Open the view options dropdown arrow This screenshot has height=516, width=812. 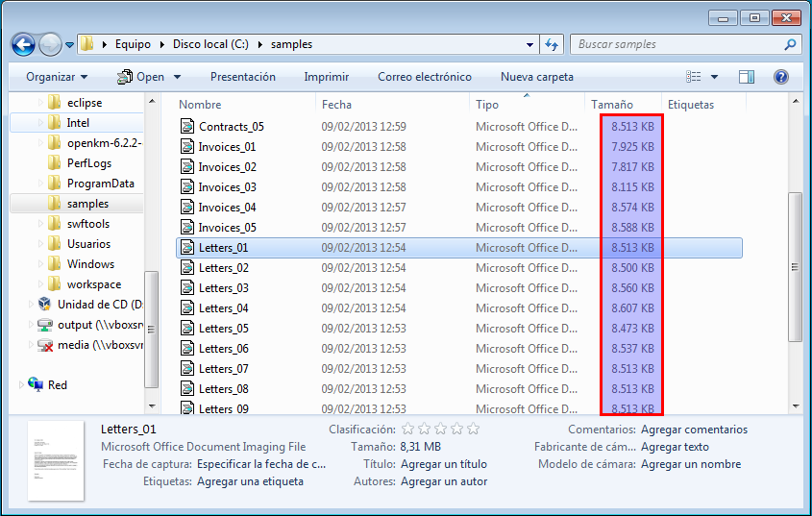(714, 77)
